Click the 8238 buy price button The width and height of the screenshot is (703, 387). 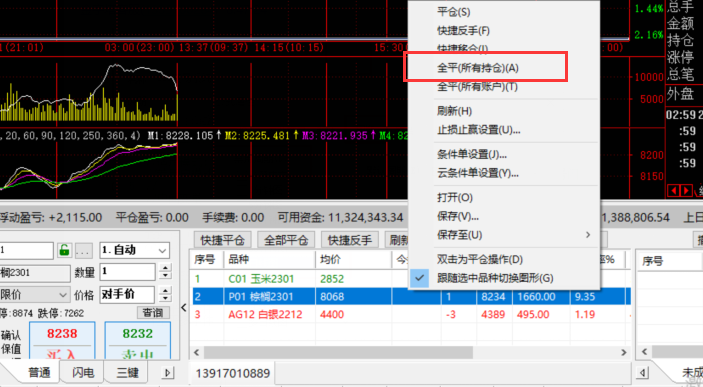[x=62, y=340]
